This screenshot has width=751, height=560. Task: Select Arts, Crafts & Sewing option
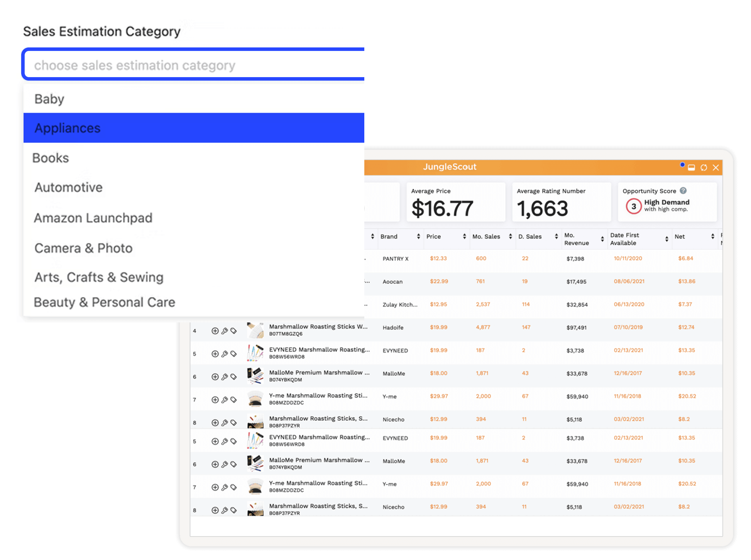[x=194, y=277]
